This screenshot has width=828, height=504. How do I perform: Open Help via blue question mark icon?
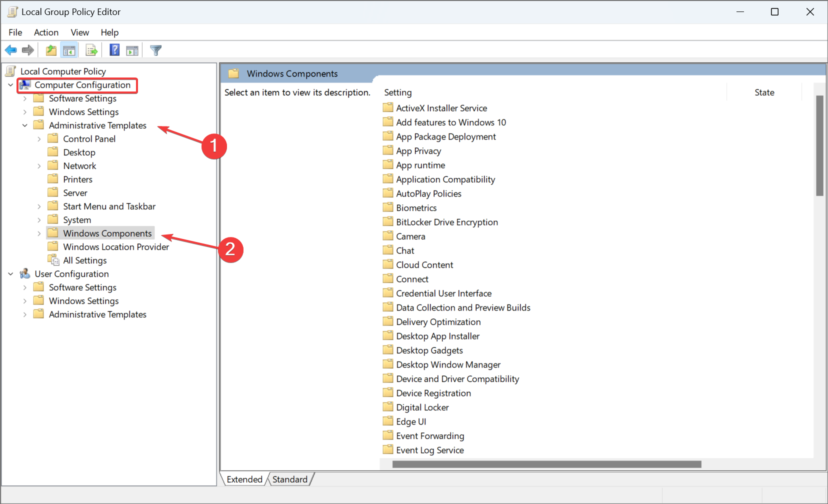pyautogui.click(x=114, y=50)
